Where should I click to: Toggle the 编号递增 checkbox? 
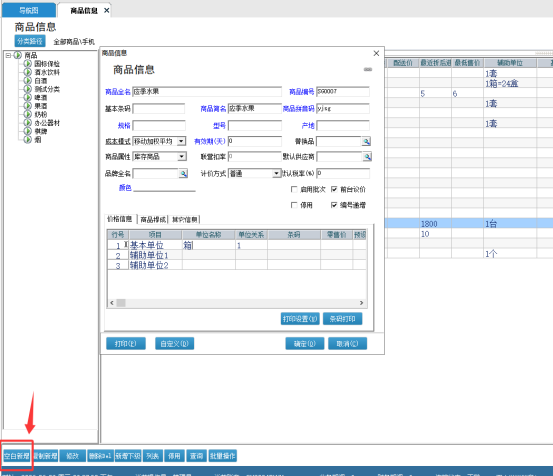(334, 205)
